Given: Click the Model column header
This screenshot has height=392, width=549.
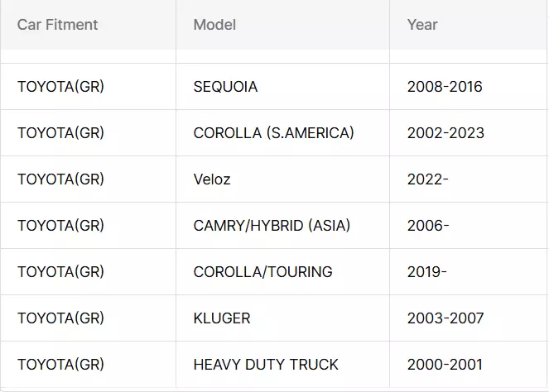Looking at the screenshot, I should 282,25.
